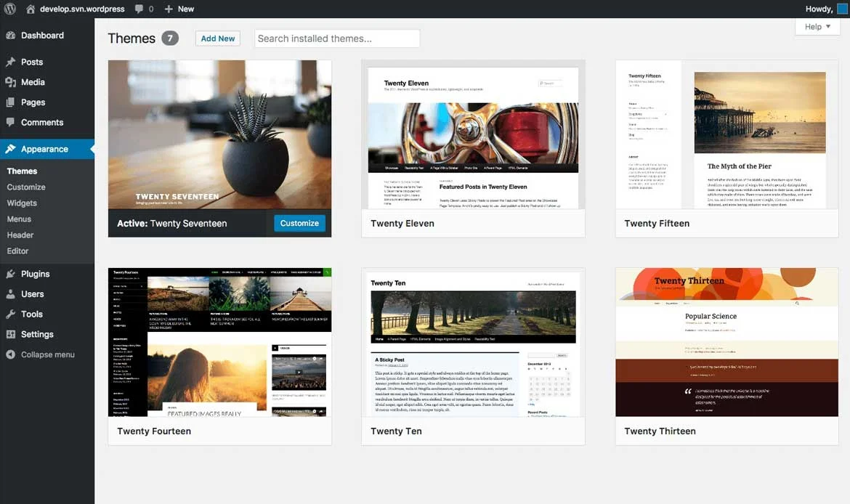Open the + New content menu
850x504 pixels.
179,9
